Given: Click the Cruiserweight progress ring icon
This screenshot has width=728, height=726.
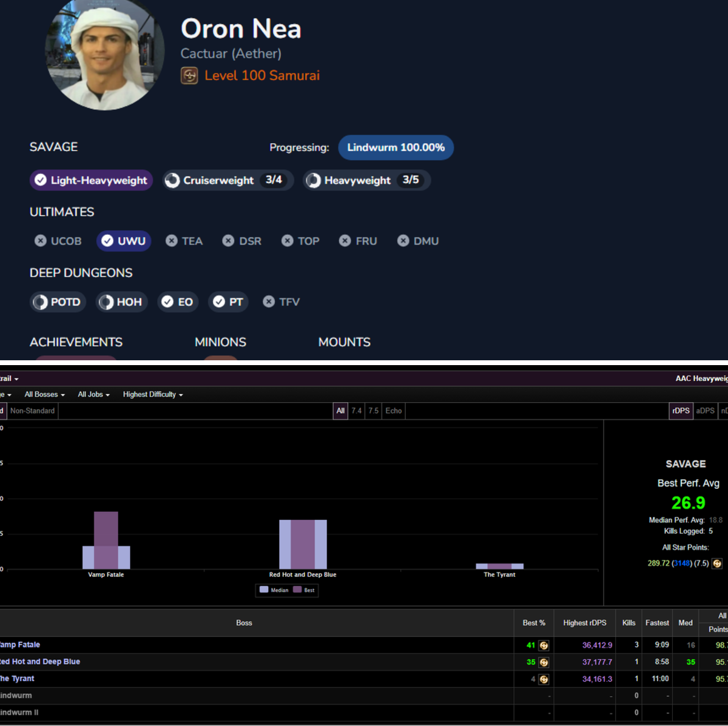Looking at the screenshot, I should point(172,180).
